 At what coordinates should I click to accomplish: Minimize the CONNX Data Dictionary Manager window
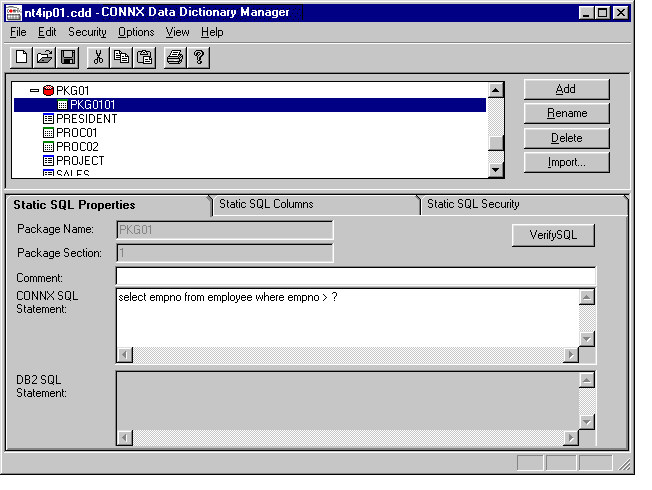tap(585, 13)
